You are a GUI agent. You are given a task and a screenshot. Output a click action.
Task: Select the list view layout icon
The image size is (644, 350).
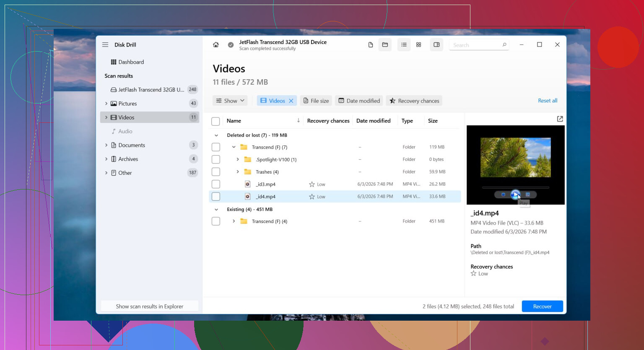(404, 45)
